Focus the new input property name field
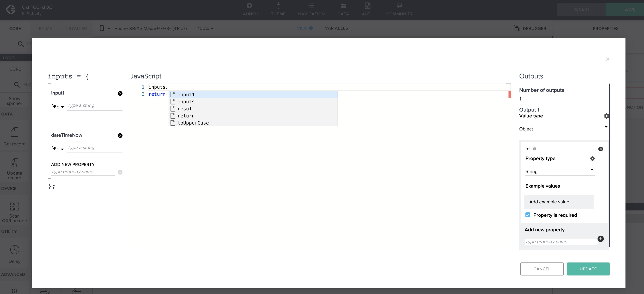This screenshot has height=294, width=644. [83, 172]
